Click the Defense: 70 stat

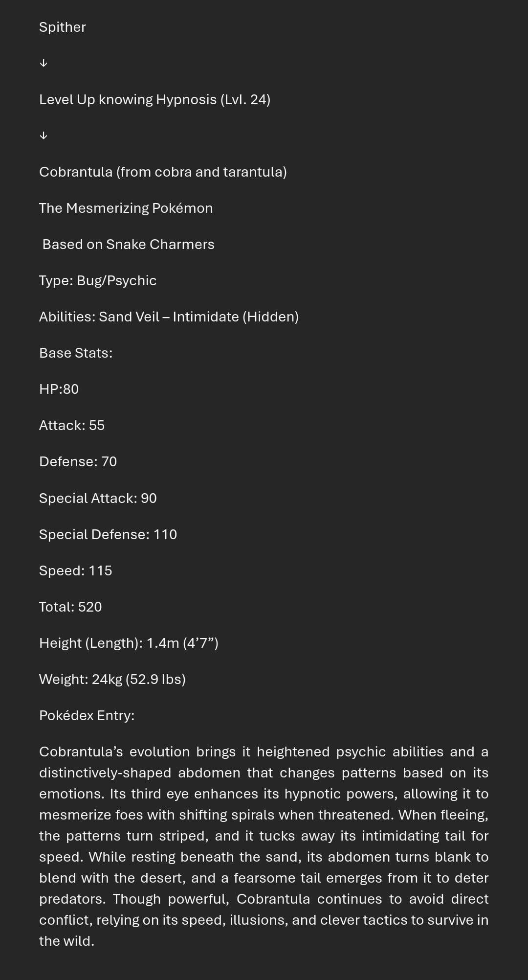tap(78, 462)
